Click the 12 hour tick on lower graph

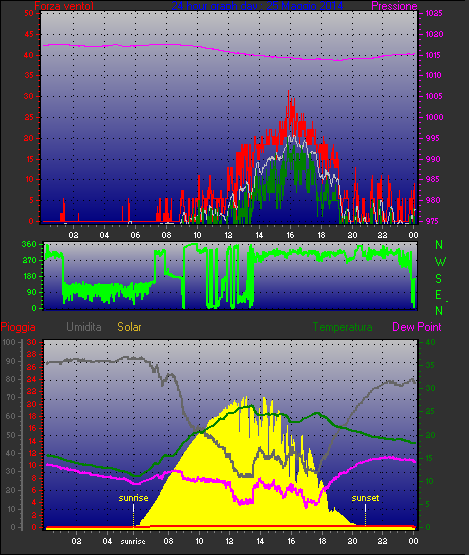pyautogui.click(x=229, y=541)
